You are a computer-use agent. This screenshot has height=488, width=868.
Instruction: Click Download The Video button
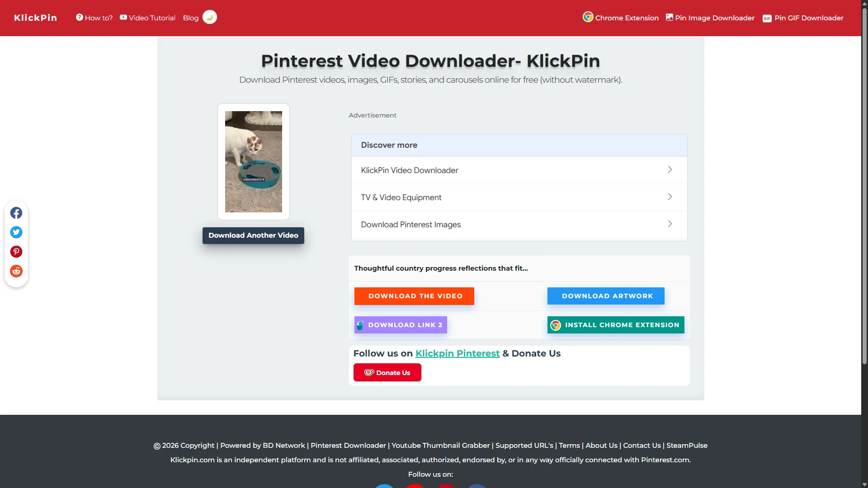[x=414, y=296]
